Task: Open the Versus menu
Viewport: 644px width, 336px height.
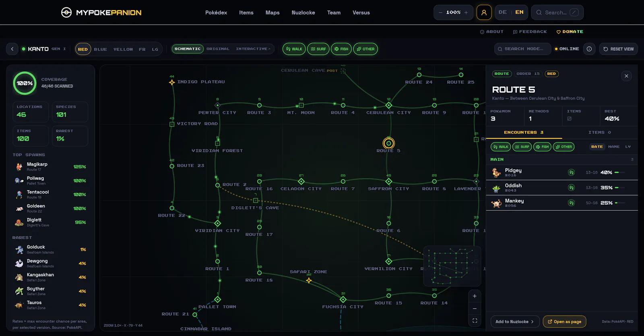Action: click(x=361, y=12)
